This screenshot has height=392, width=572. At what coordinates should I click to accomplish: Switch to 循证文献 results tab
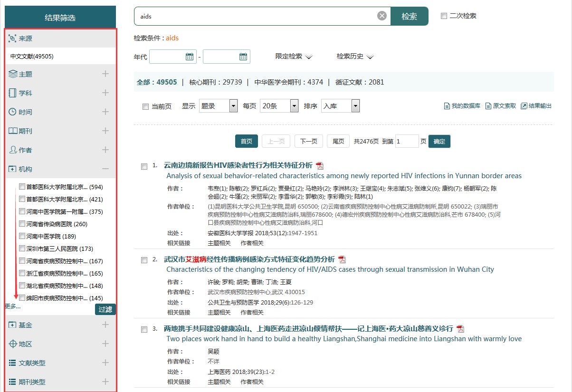pos(359,82)
